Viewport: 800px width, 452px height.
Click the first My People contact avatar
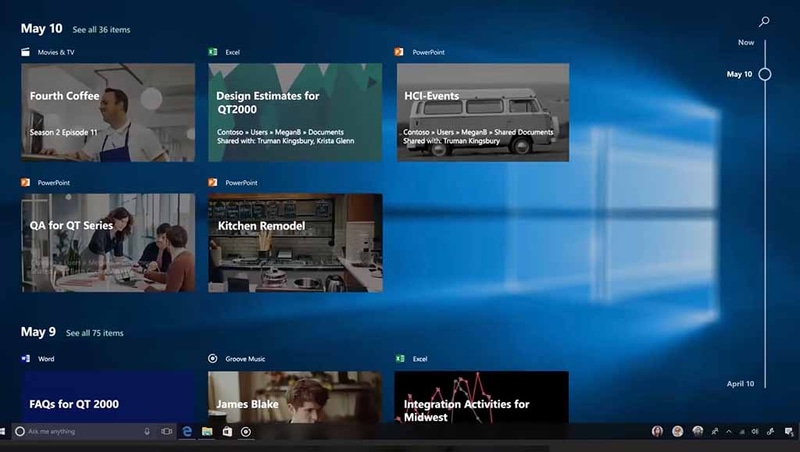tap(657, 432)
